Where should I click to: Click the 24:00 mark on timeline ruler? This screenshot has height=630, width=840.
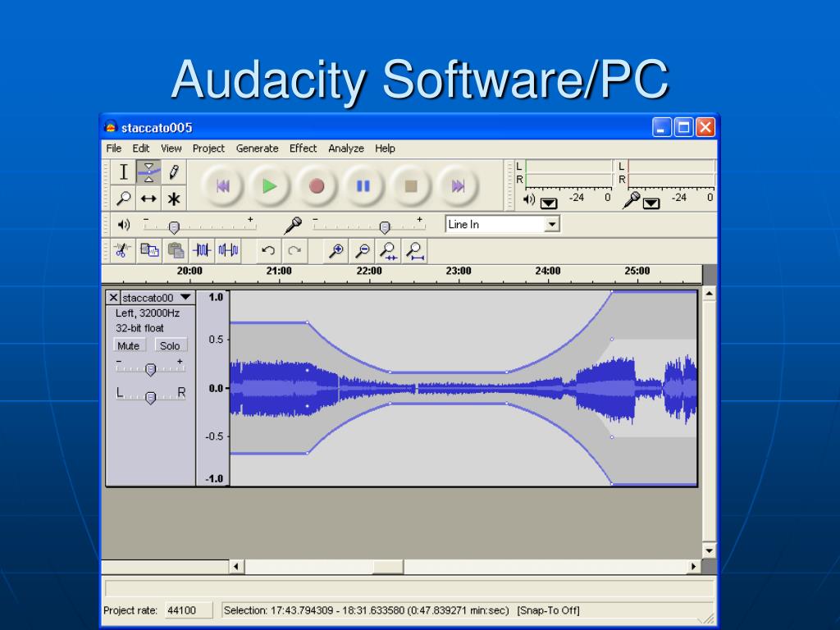click(x=547, y=271)
